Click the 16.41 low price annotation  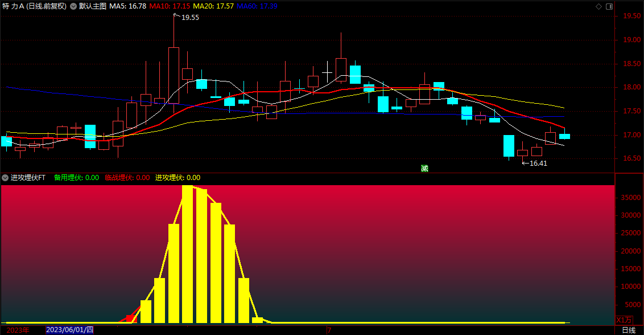538,164
